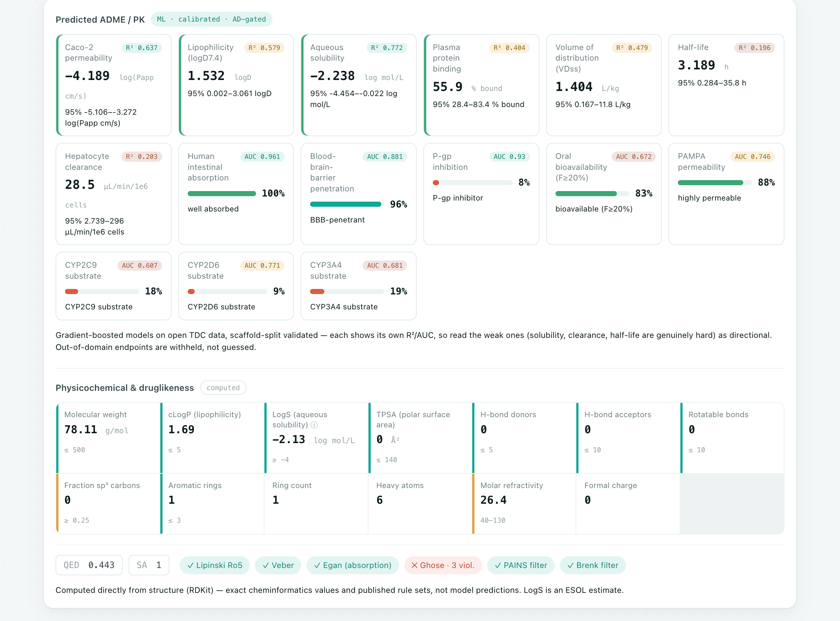The width and height of the screenshot is (840, 621).
Task: Click CYP2D6 substrate 9% bar
Action: (228, 292)
